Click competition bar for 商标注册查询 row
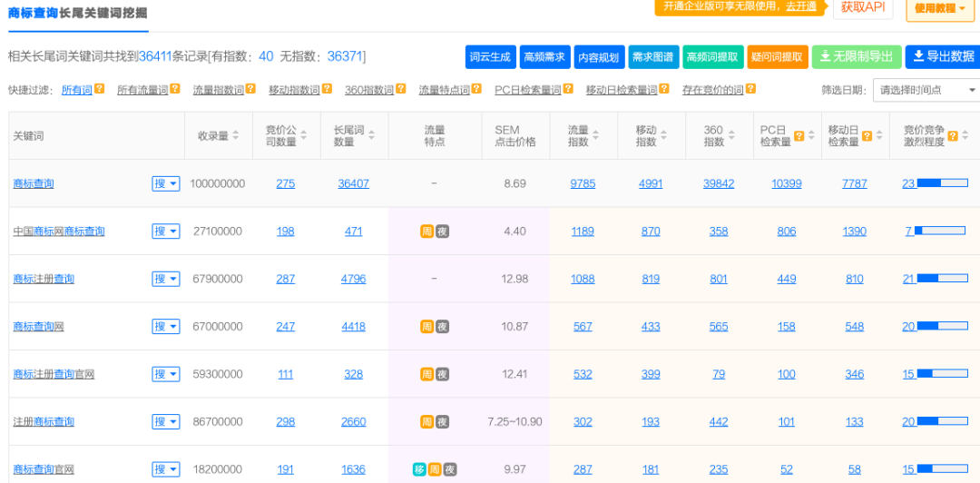The width and height of the screenshot is (980, 483). [941, 279]
